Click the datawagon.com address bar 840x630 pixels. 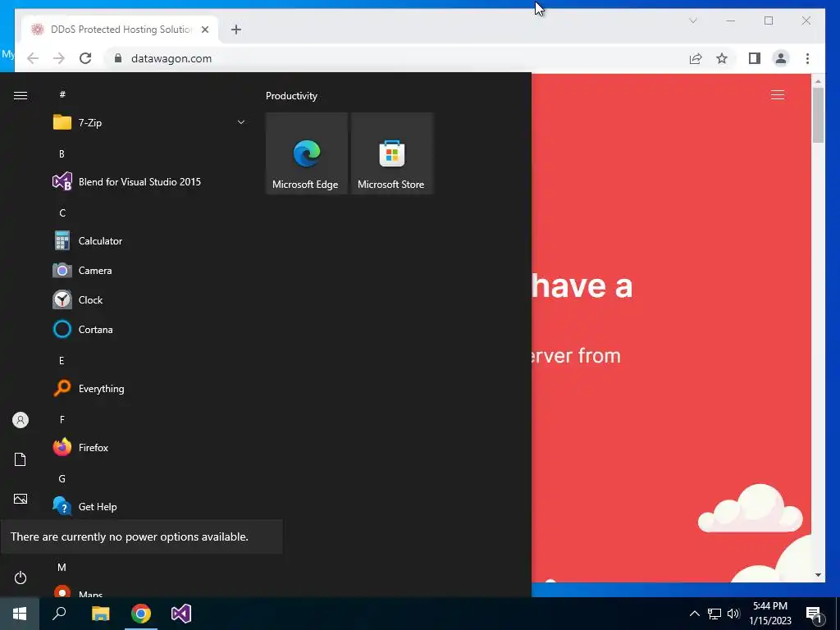click(x=396, y=58)
